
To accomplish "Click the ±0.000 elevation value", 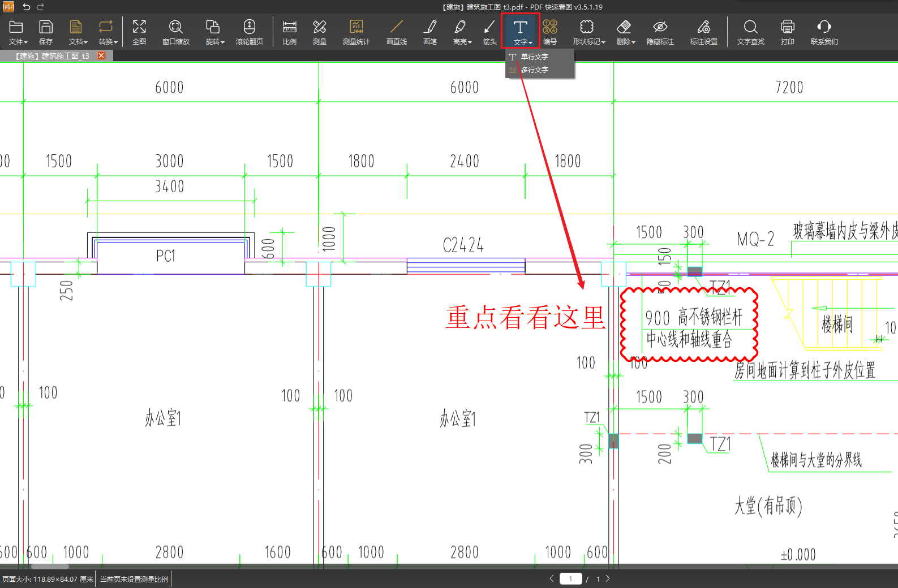I will [798, 555].
